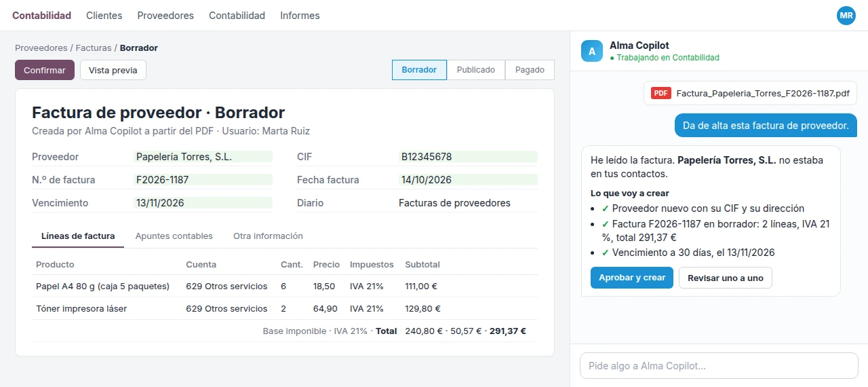
Task: Click the price 18,50
Action: pos(324,287)
